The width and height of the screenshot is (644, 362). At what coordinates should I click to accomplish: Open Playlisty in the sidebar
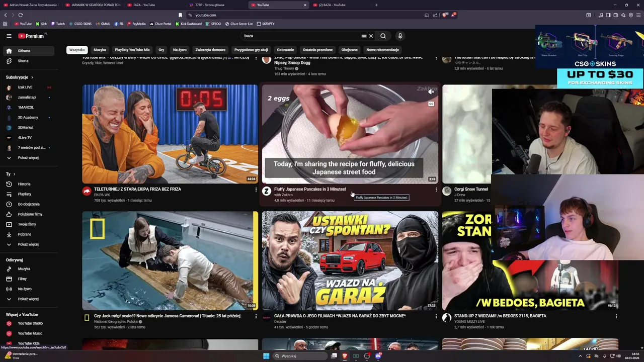pos(28,194)
